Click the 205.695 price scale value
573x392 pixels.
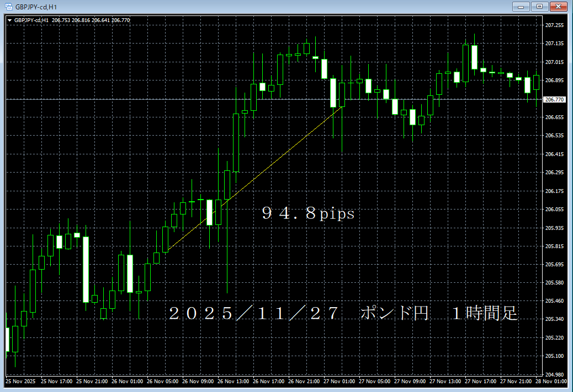tap(554, 264)
